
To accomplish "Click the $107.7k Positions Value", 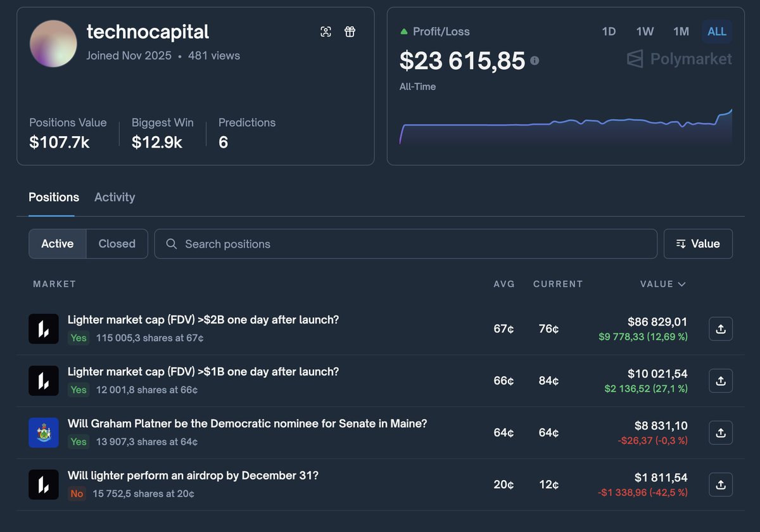I will point(60,142).
